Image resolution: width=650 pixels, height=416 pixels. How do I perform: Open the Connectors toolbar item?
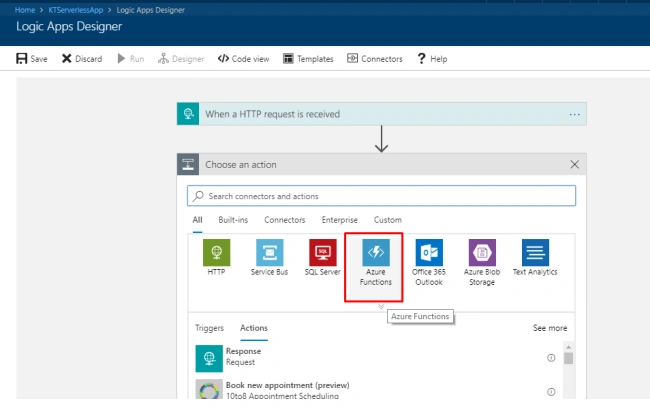[375, 59]
